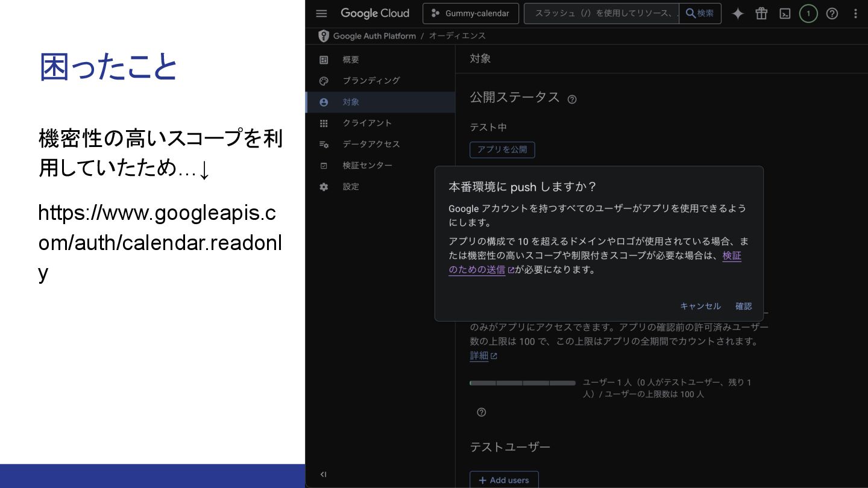
Task: Open the 検証センター sidebar item
Action: point(380,165)
